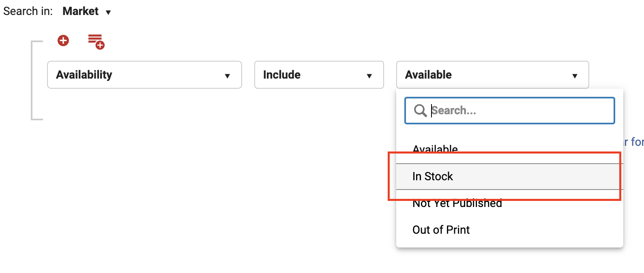Click the arrow next to Market
The width and height of the screenshot is (644, 273).
pyautogui.click(x=108, y=13)
